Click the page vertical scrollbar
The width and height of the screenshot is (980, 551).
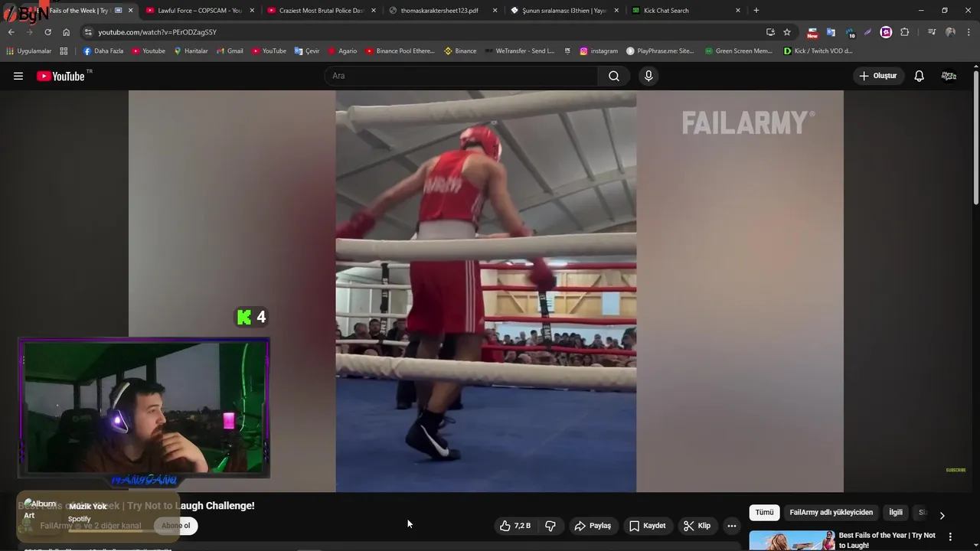976,136
